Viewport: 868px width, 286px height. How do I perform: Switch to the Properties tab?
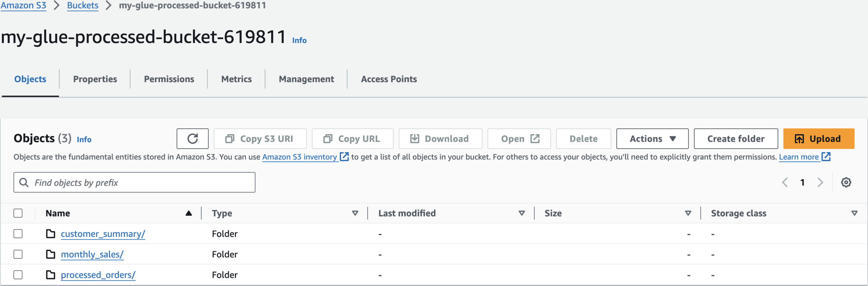coord(95,79)
